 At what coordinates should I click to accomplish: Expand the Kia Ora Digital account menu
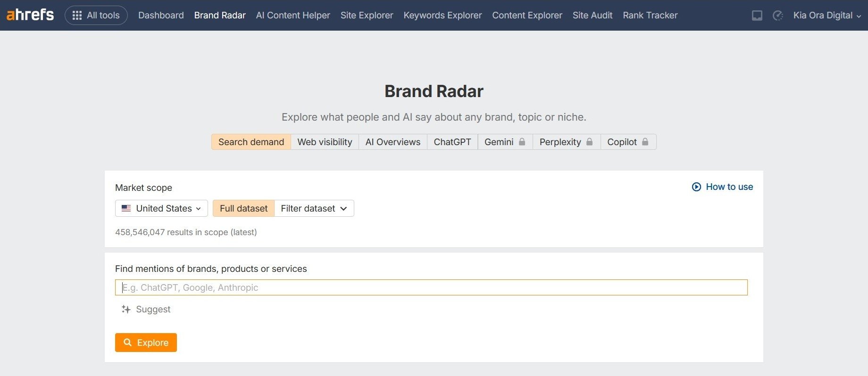coord(827,15)
